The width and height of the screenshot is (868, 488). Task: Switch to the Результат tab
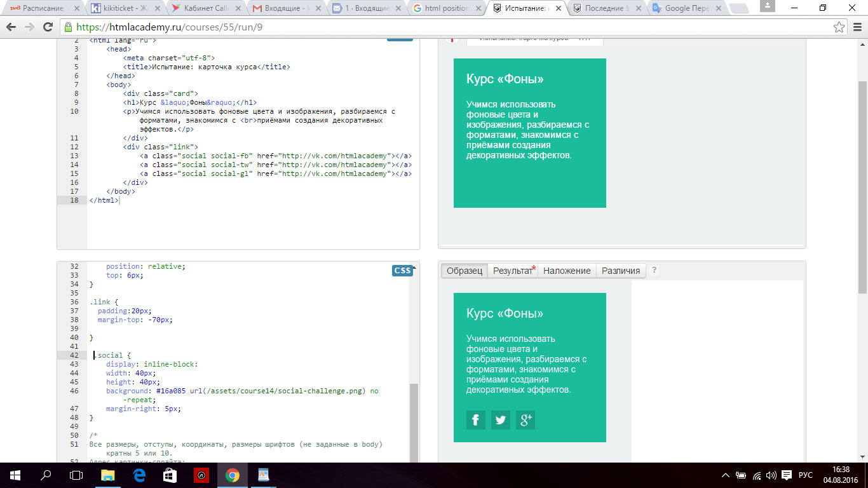(x=513, y=271)
